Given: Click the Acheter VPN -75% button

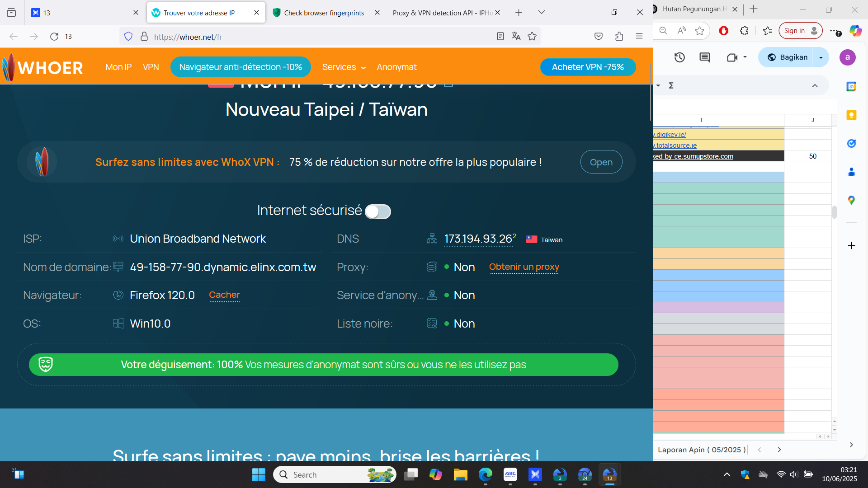Looking at the screenshot, I should pos(588,67).
